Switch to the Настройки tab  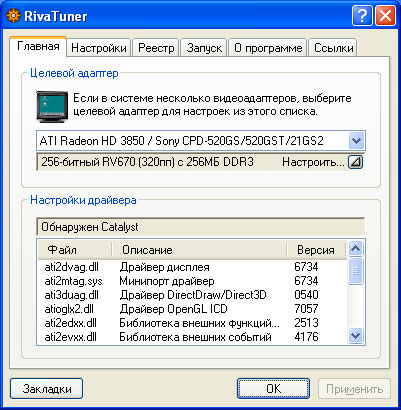tap(99, 48)
